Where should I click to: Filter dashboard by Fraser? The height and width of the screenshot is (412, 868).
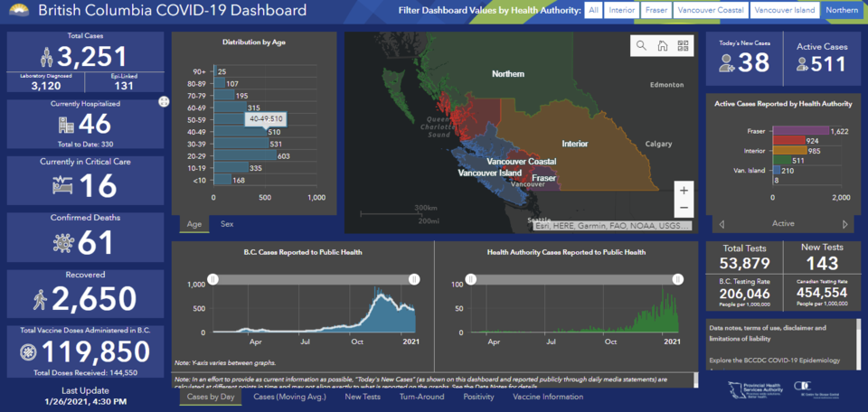tap(656, 10)
